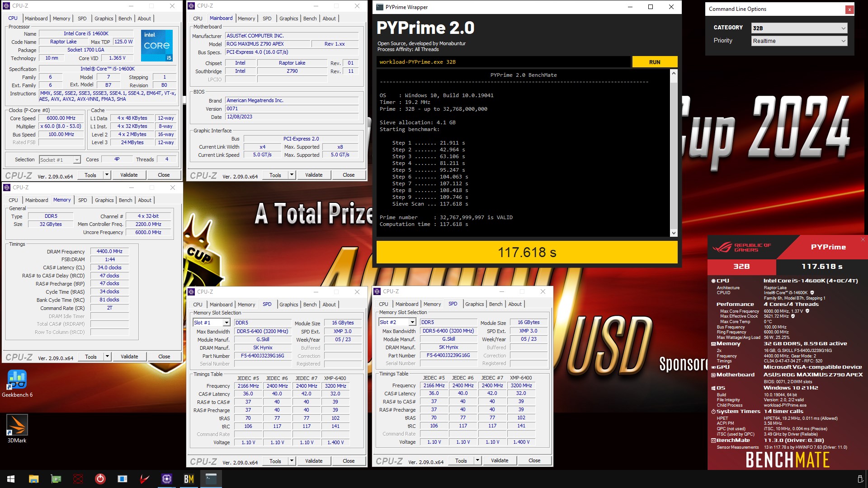Open the Slot #2 memory slot dropdown
The image size is (868, 488).
397,322
